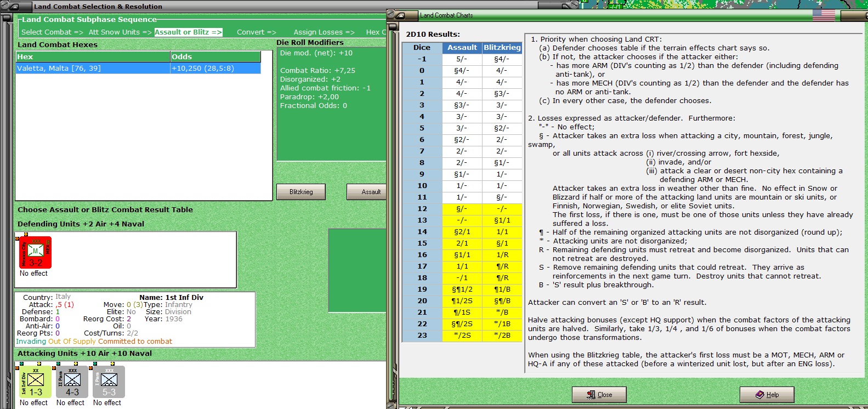The image size is (868, 409).
Task: Click the Odds column header
Action: coord(215,57)
